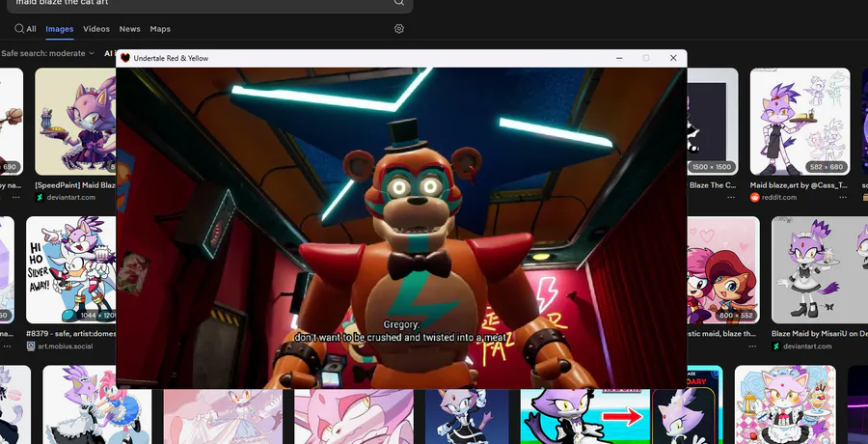Open the Maps tab

[160, 29]
